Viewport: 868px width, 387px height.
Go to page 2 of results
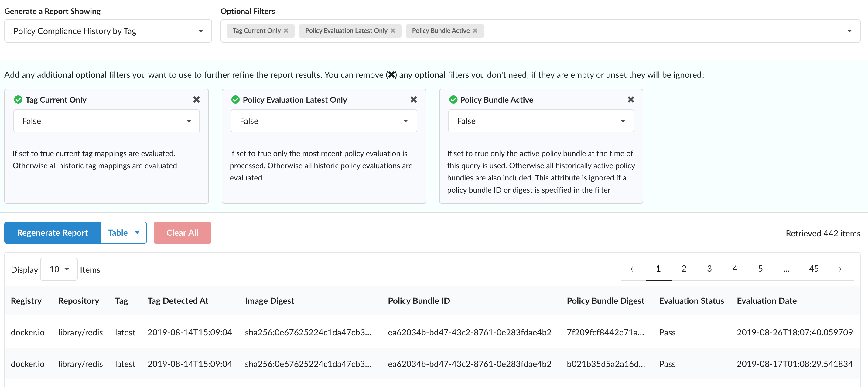(x=684, y=269)
